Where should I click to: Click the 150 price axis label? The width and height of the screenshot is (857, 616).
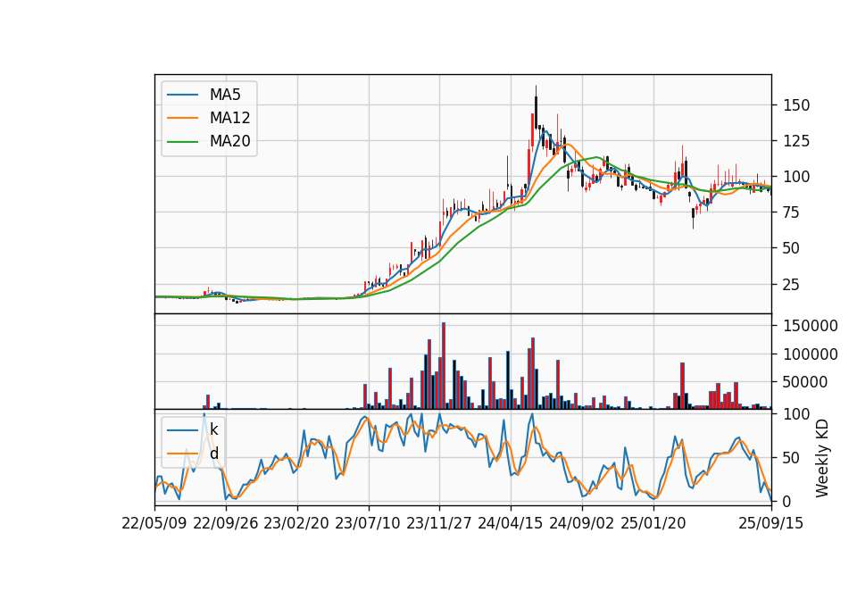[796, 105]
